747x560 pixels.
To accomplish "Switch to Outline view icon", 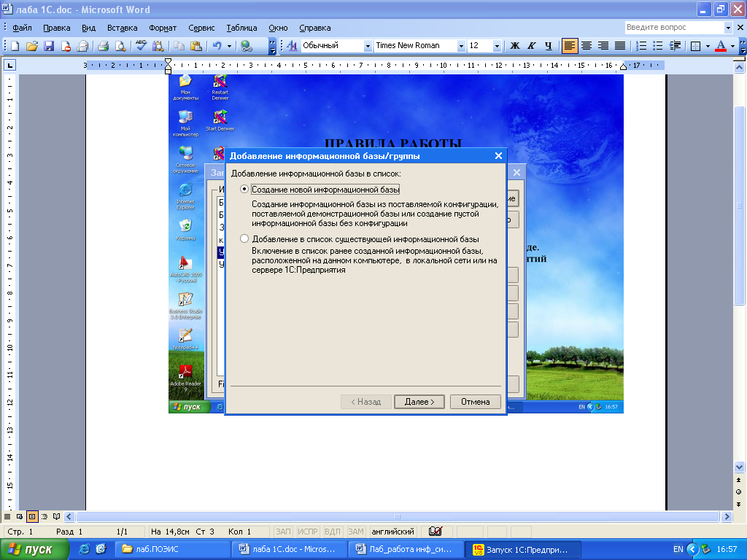I will click(44, 517).
